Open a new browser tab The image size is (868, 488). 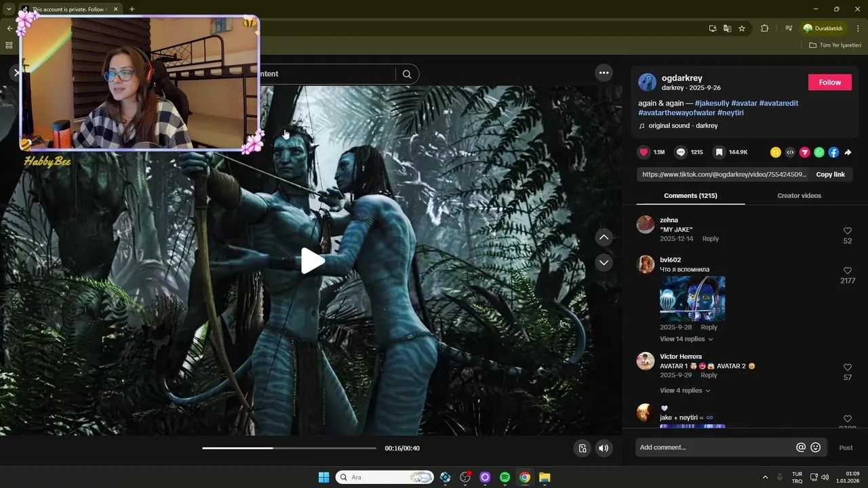(x=132, y=9)
